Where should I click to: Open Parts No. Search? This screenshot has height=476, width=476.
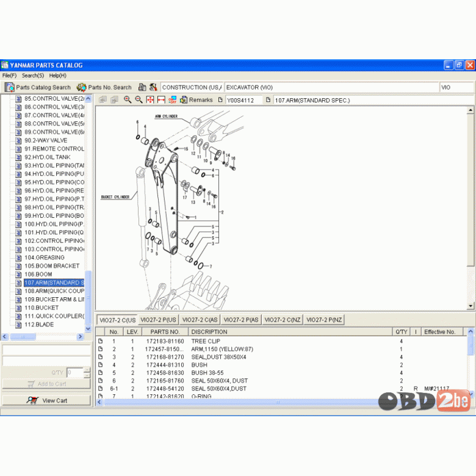pos(104,87)
